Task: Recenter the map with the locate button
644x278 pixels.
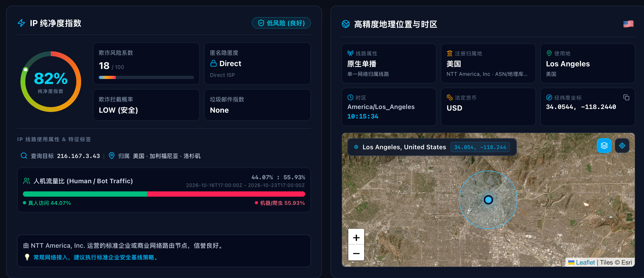Action: [622, 146]
